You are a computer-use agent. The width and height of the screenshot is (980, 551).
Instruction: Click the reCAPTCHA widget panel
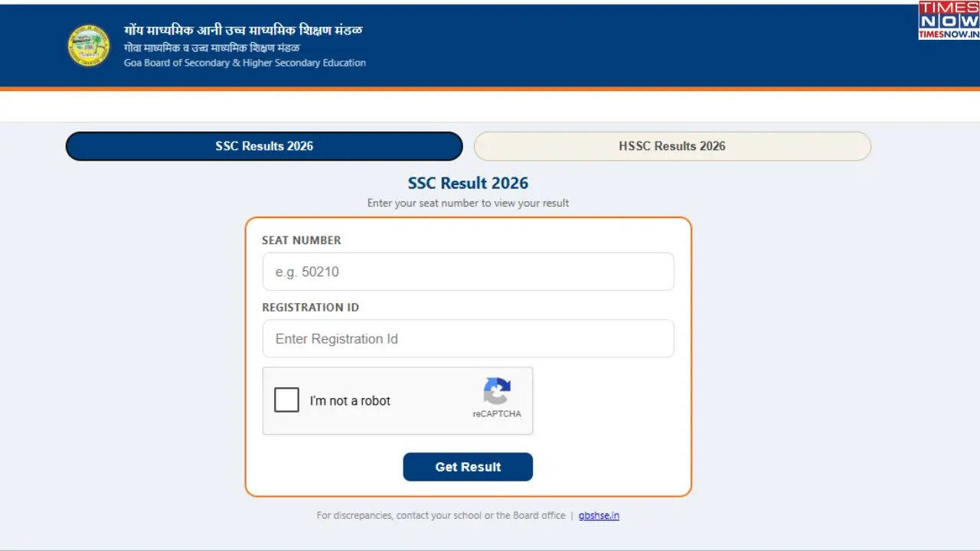(x=397, y=400)
